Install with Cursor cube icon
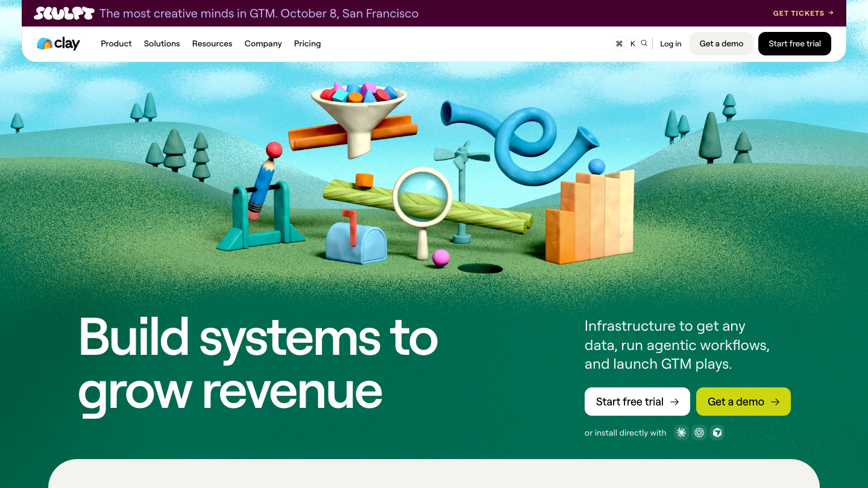The height and width of the screenshot is (488, 868). pyautogui.click(x=717, y=433)
